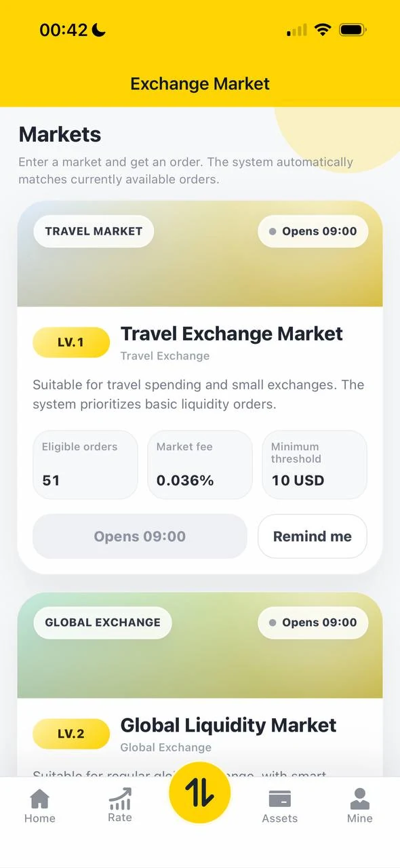Open the Mine profile icon
Screen dimensions: 400x868
pyautogui.click(x=360, y=799)
